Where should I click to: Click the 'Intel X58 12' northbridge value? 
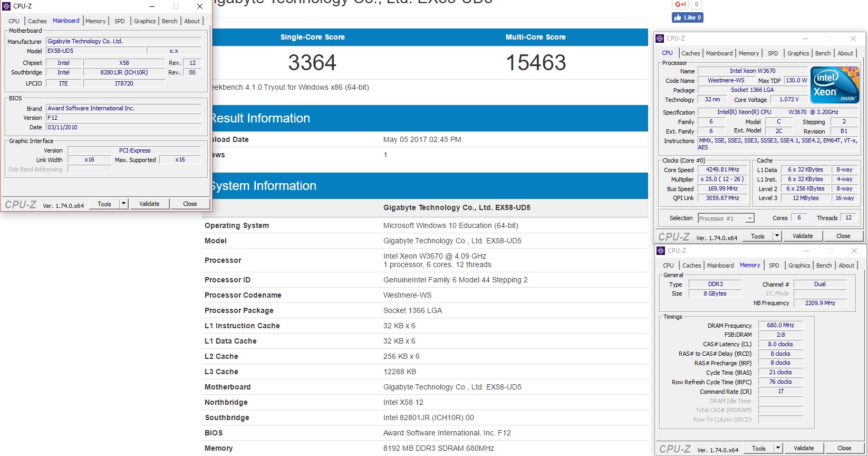[x=403, y=402]
